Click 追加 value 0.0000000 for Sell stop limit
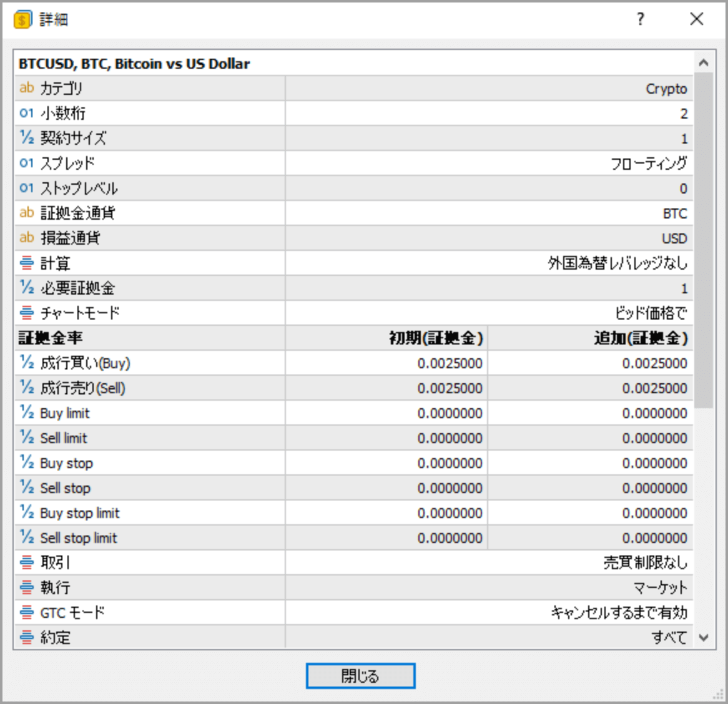 [x=654, y=539]
